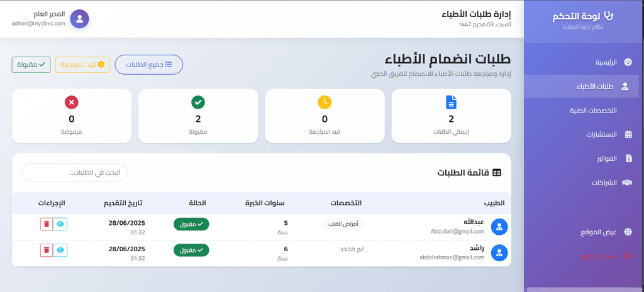Click the eye icon for عبدالله's request
Image resolution: width=644 pixels, height=292 pixels.
click(x=60, y=224)
